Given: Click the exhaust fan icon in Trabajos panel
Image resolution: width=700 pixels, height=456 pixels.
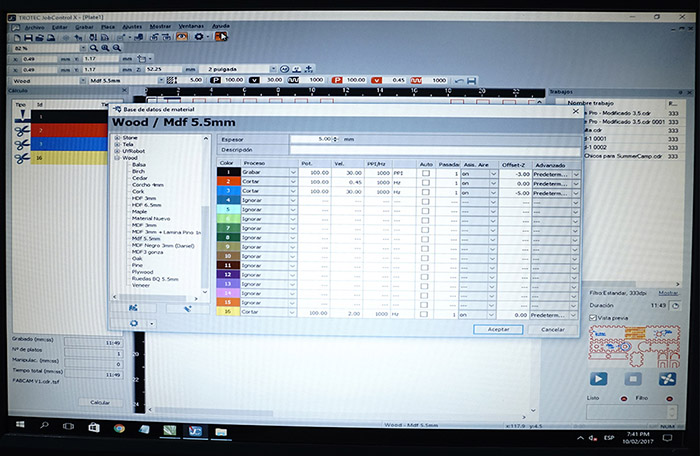Looking at the screenshot, I should pos(667,379).
